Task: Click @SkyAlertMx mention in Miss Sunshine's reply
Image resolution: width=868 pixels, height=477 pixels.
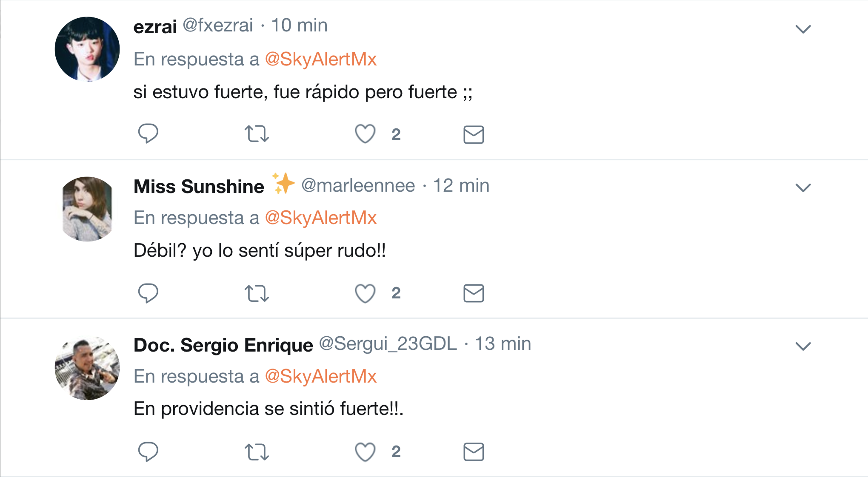Action: [320, 218]
